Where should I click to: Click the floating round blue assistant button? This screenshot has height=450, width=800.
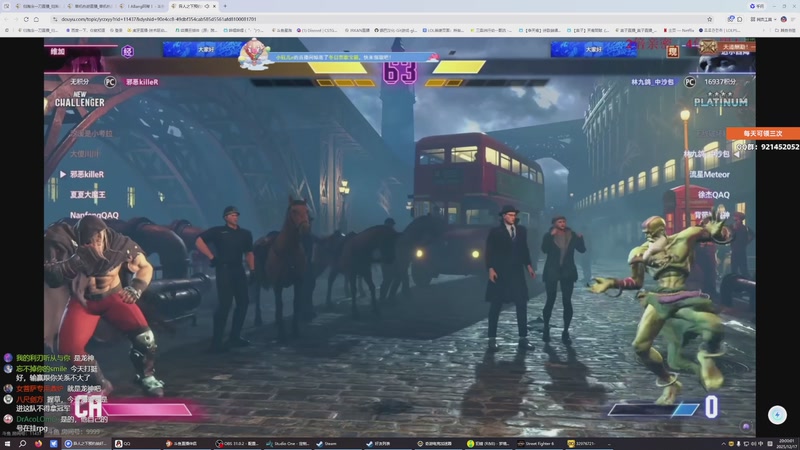(777, 415)
